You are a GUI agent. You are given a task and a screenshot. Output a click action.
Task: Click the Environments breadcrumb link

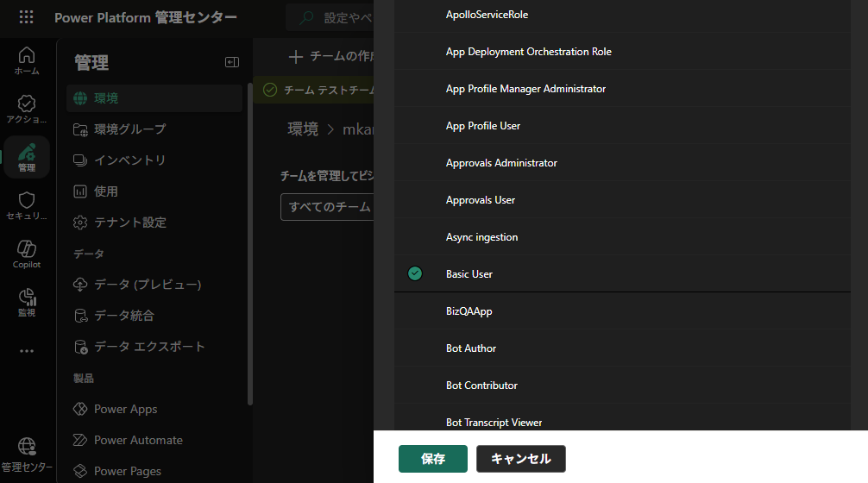[x=303, y=129]
